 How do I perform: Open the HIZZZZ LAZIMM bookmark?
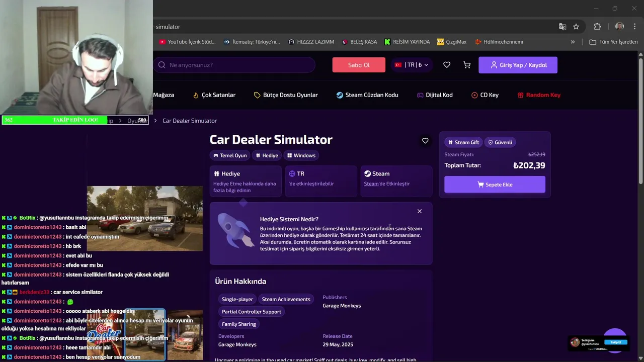(x=311, y=42)
